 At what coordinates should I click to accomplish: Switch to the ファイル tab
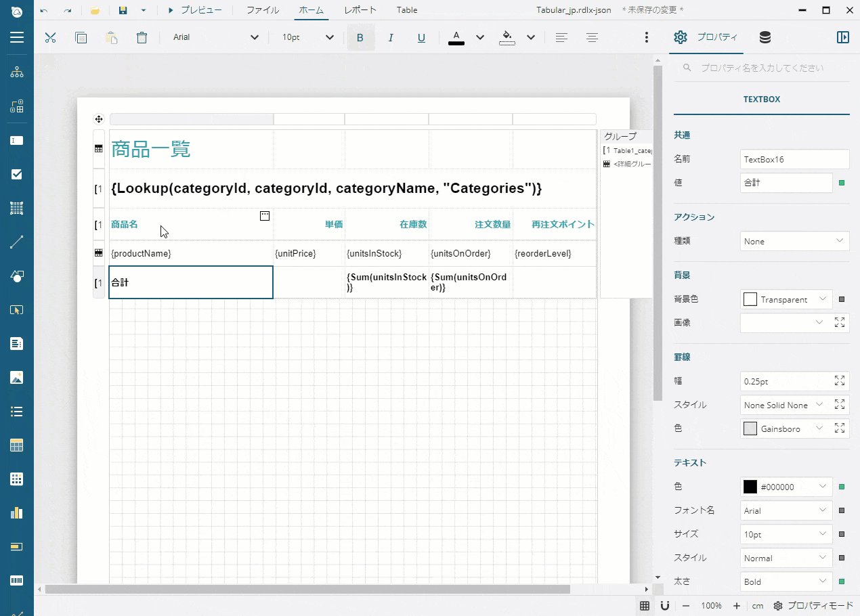[x=262, y=10]
